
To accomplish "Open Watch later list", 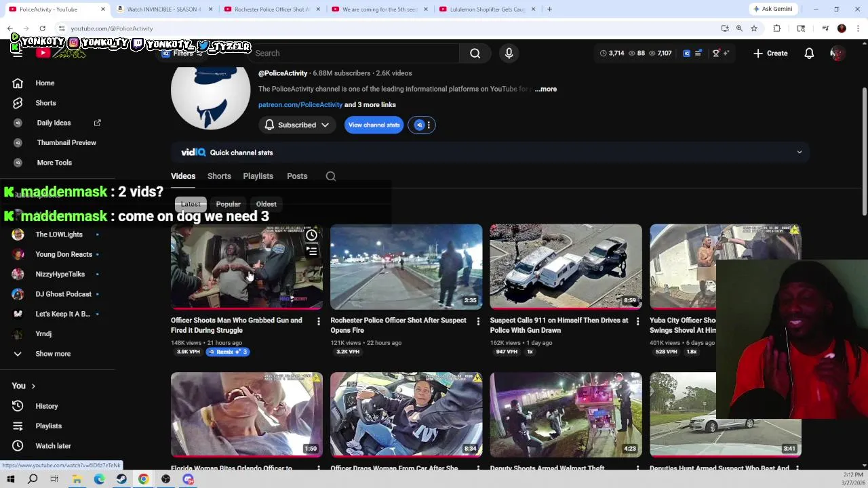I will pyautogui.click(x=53, y=446).
